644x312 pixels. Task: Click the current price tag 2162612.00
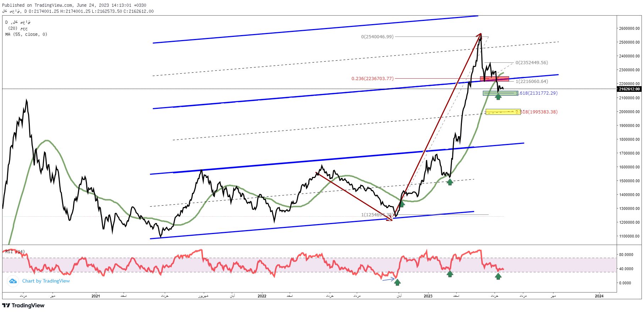629,89
